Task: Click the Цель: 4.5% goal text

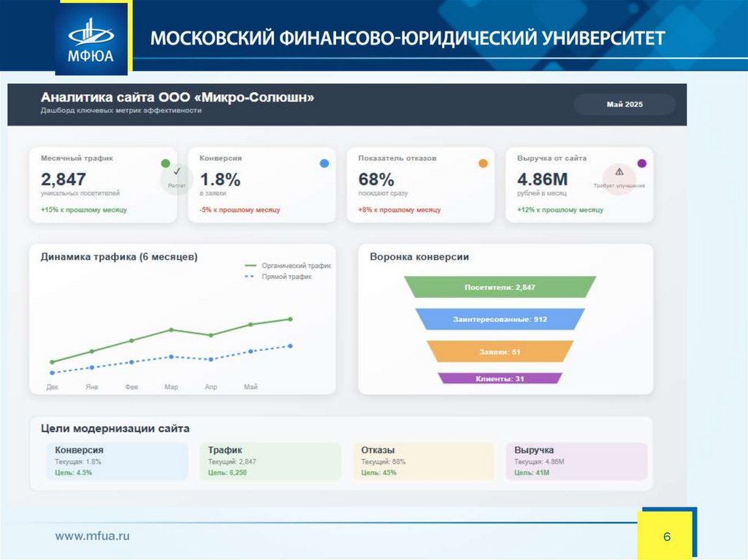Action: (74, 472)
